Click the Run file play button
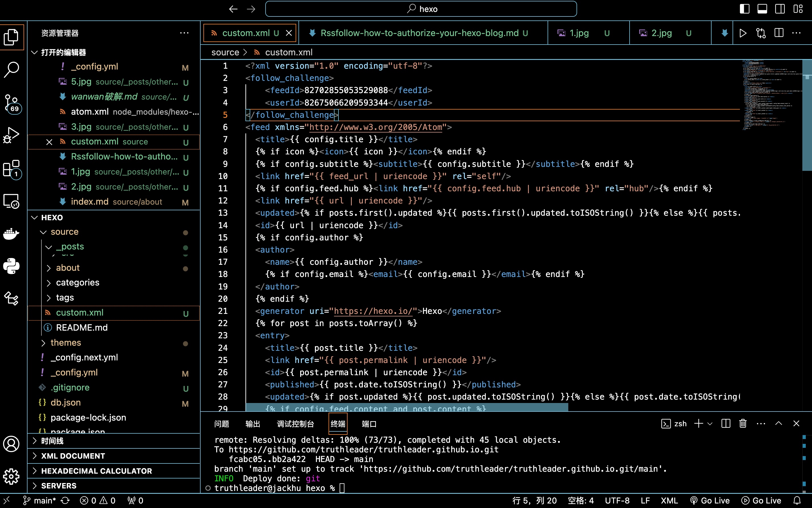 [x=743, y=33]
